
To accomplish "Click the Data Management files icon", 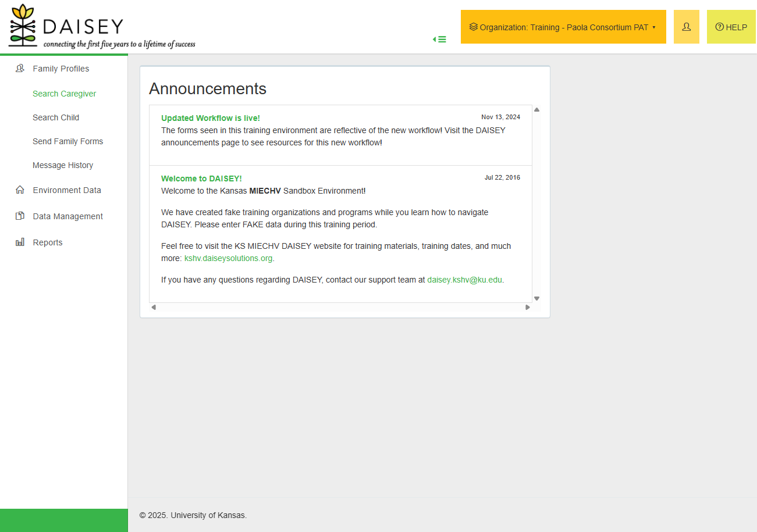I will coord(20,216).
